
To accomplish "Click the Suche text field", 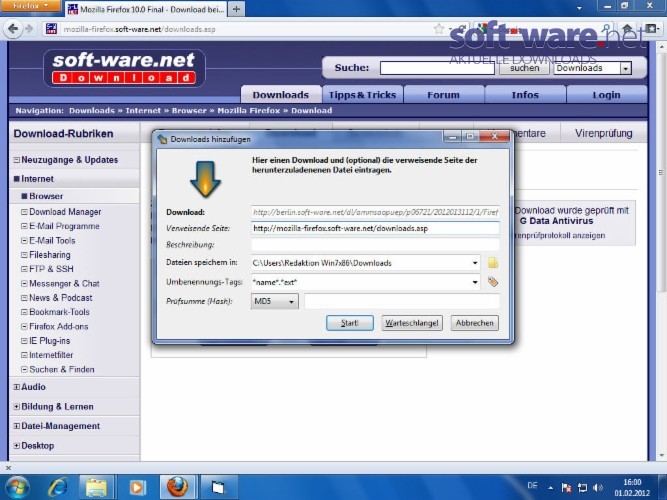I will 437,68.
